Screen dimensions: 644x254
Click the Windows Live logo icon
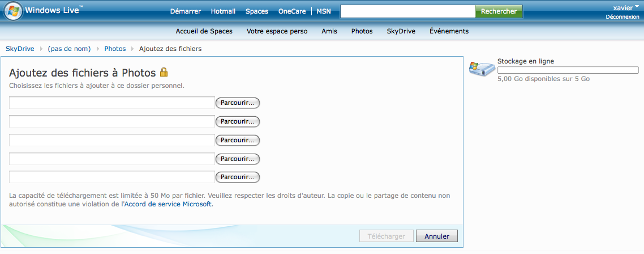(x=13, y=11)
